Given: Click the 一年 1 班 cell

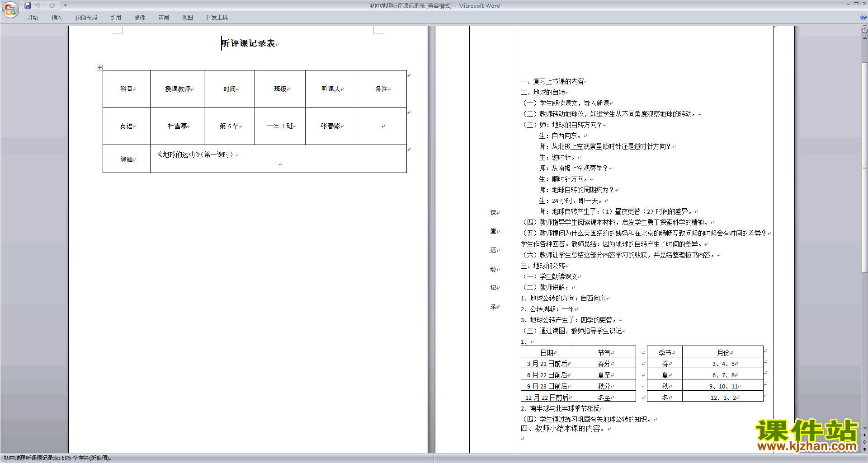Looking at the screenshot, I should [x=280, y=126].
